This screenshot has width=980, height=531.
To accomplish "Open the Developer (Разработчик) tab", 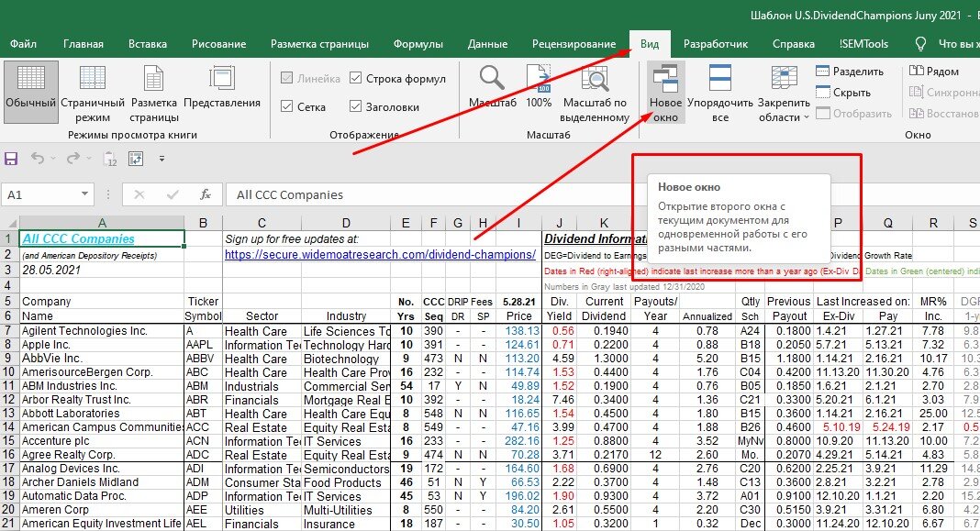I will [x=716, y=44].
